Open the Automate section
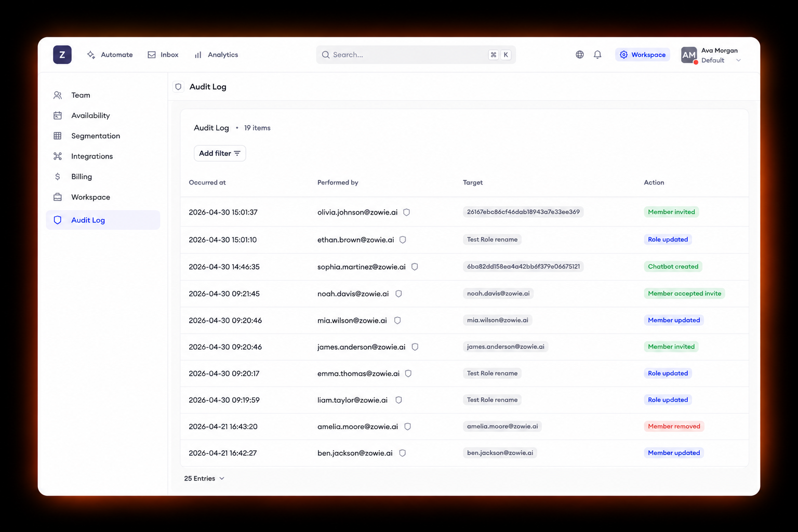This screenshot has height=532, width=798. (110, 55)
